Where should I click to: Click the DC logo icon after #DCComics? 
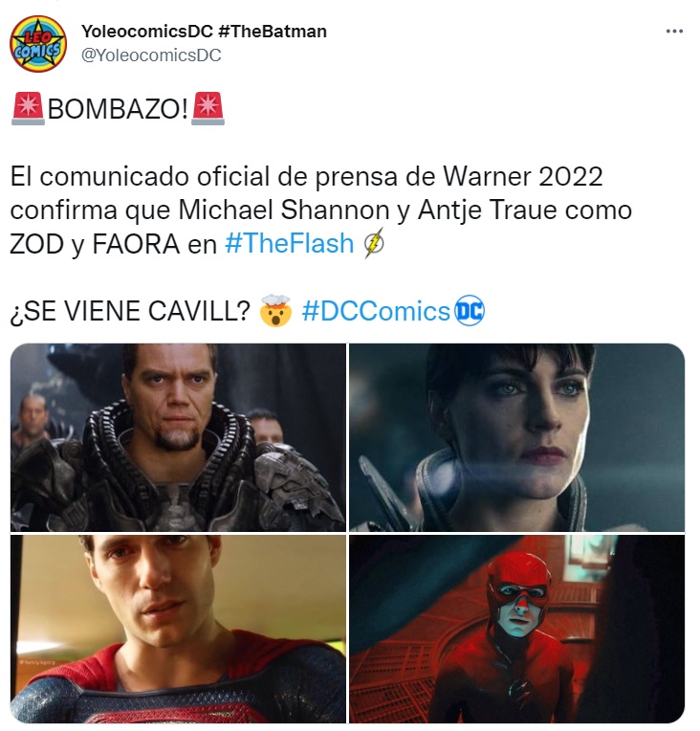(x=470, y=311)
